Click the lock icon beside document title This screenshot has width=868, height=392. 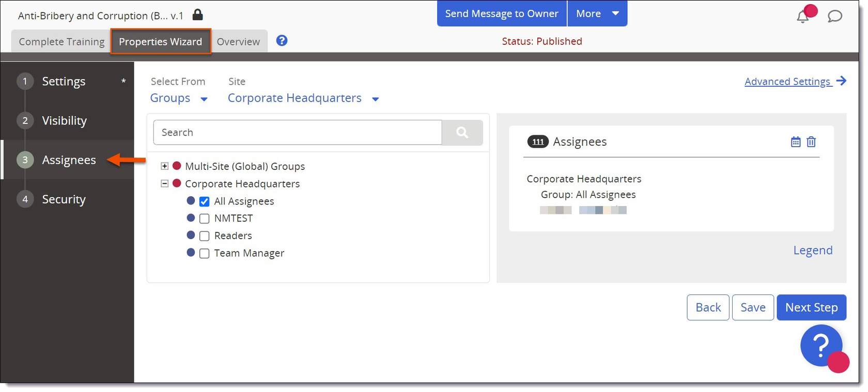point(197,14)
